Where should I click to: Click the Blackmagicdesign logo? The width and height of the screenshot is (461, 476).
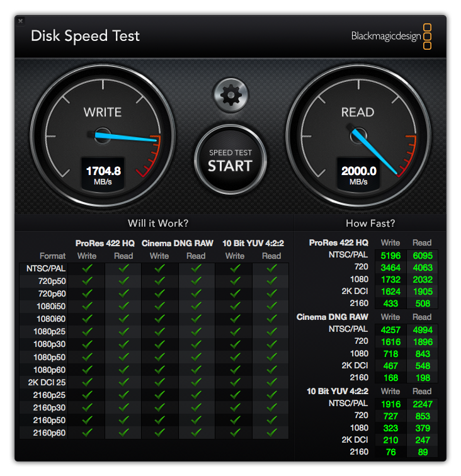[391, 36]
